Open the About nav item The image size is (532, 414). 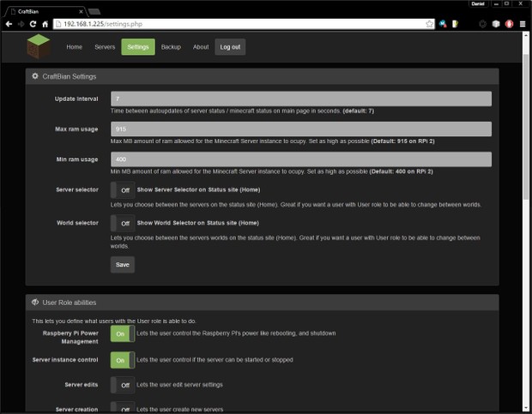(x=201, y=47)
